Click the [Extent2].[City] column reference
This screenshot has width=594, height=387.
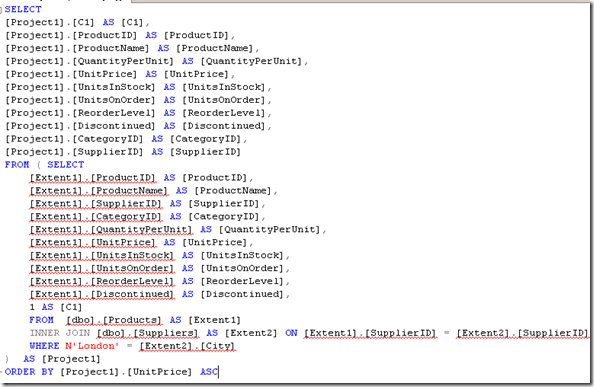[x=187, y=346]
